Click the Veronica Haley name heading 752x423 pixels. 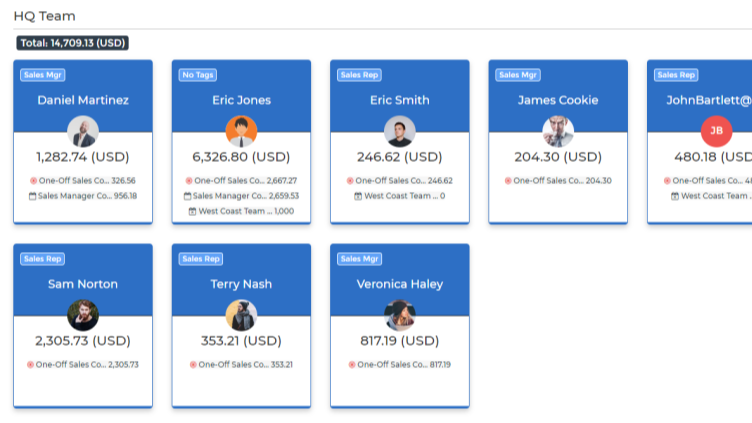(x=399, y=284)
